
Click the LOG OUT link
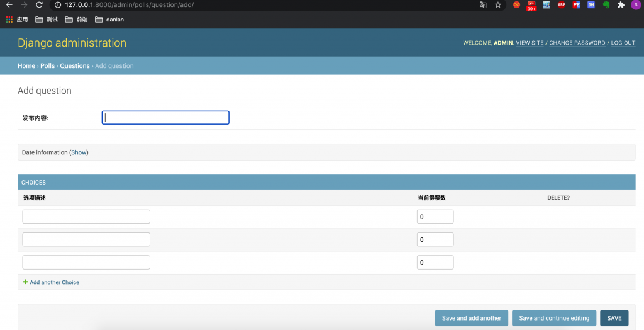click(x=623, y=43)
